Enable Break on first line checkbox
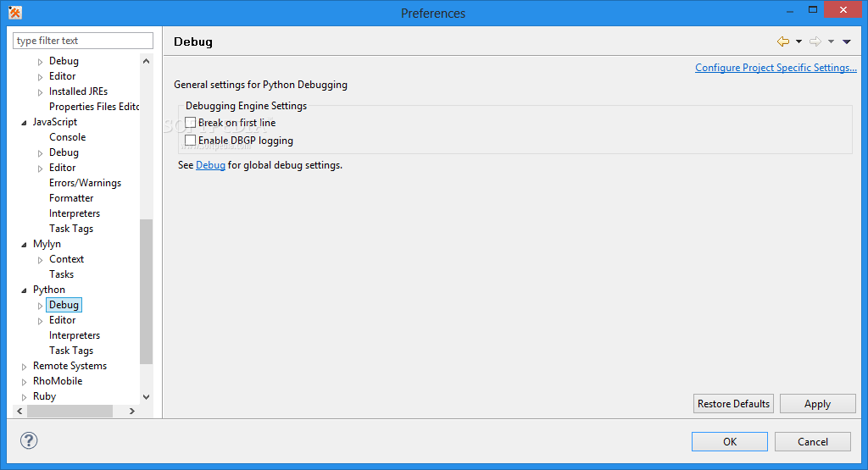This screenshot has width=868, height=470. [x=191, y=122]
